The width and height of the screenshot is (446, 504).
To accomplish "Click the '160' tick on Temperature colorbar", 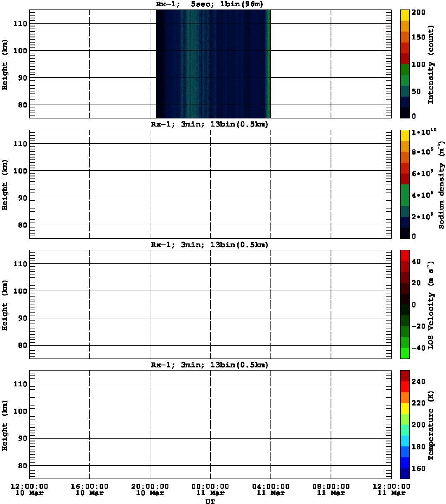I will coord(418,469).
